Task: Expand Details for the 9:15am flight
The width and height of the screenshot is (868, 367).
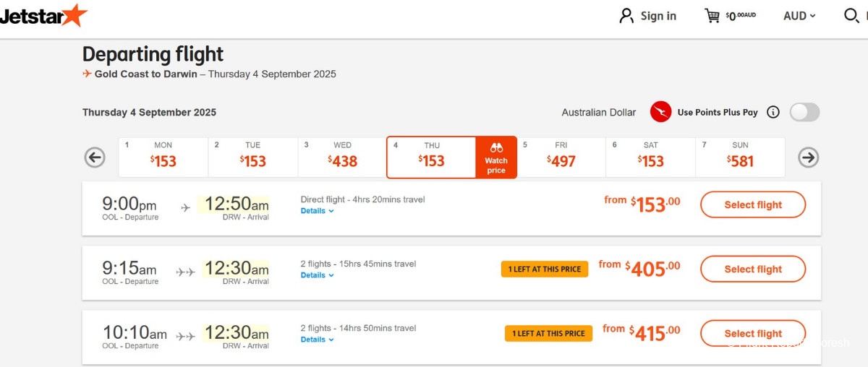Action: (x=317, y=275)
